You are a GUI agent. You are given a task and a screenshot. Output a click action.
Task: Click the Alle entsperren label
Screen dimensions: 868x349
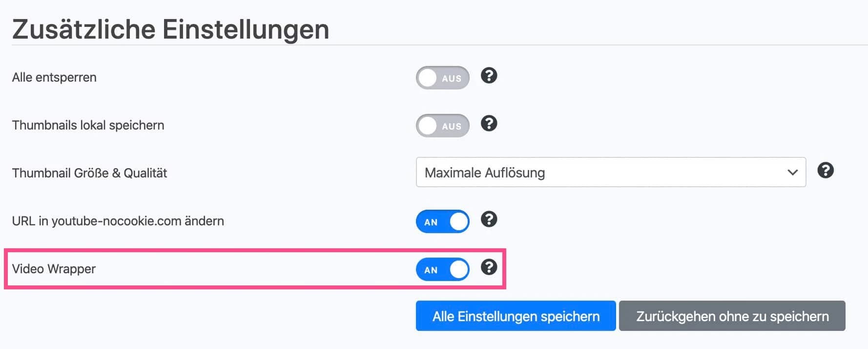(x=54, y=77)
